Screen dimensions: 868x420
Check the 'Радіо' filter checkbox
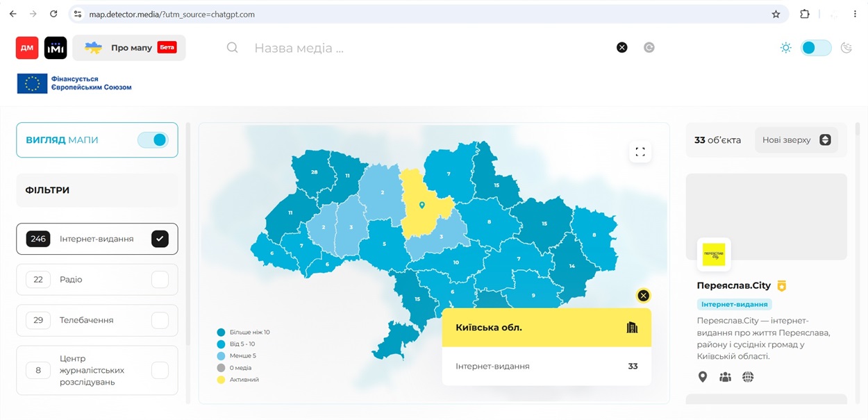[160, 280]
